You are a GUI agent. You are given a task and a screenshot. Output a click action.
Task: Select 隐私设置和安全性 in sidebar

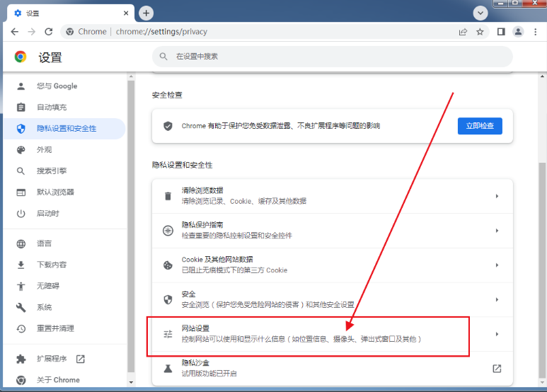(x=65, y=129)
